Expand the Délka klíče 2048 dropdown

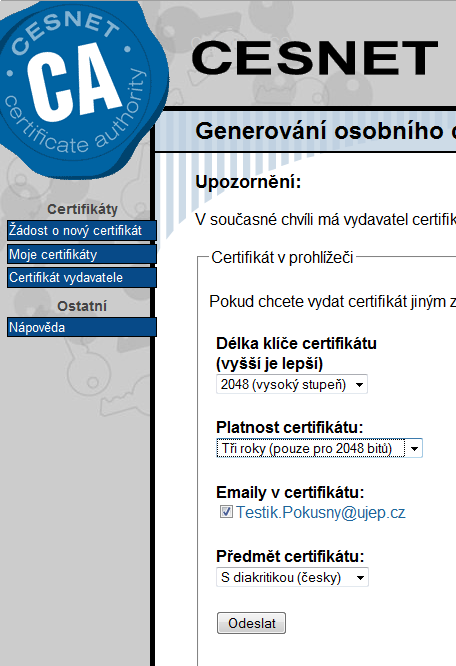coord(292,384)
